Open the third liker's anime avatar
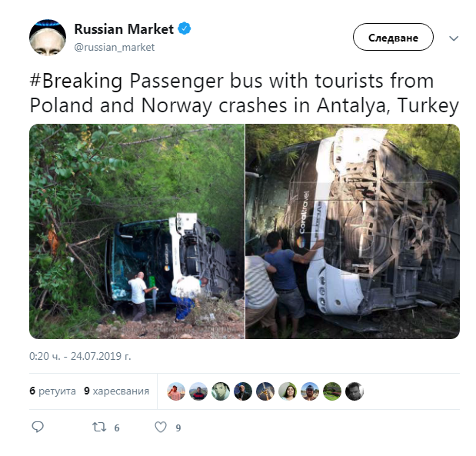The image size is (476, 456). pyautogui.click(x=221, y=391)
